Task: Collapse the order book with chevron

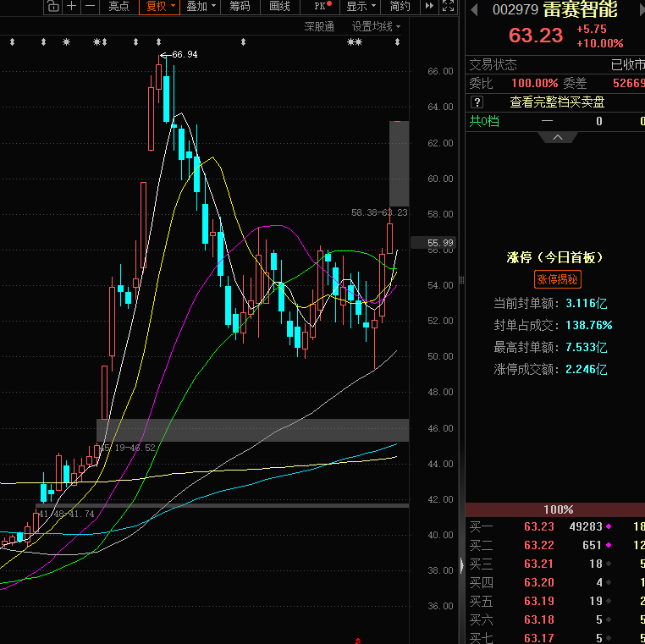Action: point(558,137)
